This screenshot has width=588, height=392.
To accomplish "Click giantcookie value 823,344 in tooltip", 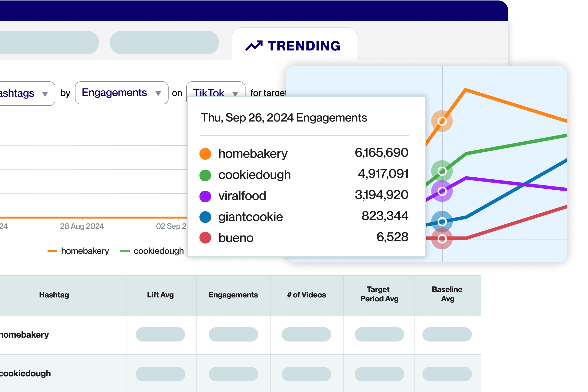I will [x=385, y=216].
